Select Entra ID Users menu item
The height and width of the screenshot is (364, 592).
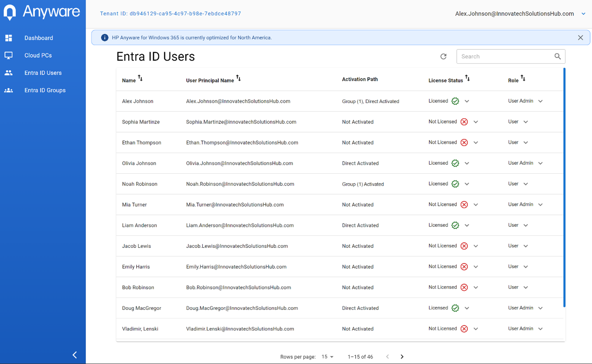point(43,73)
